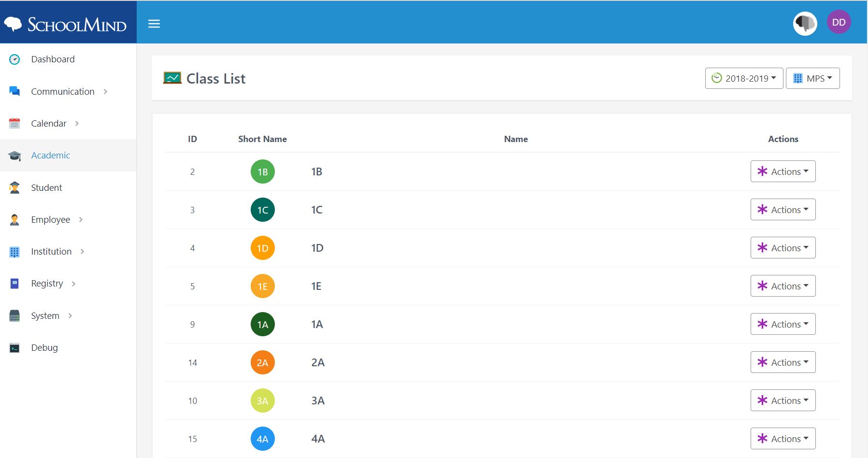Click ID 10 in the table
Viewport: 868px width, 458px height.
pyautogui.click(x=193, y=401)
